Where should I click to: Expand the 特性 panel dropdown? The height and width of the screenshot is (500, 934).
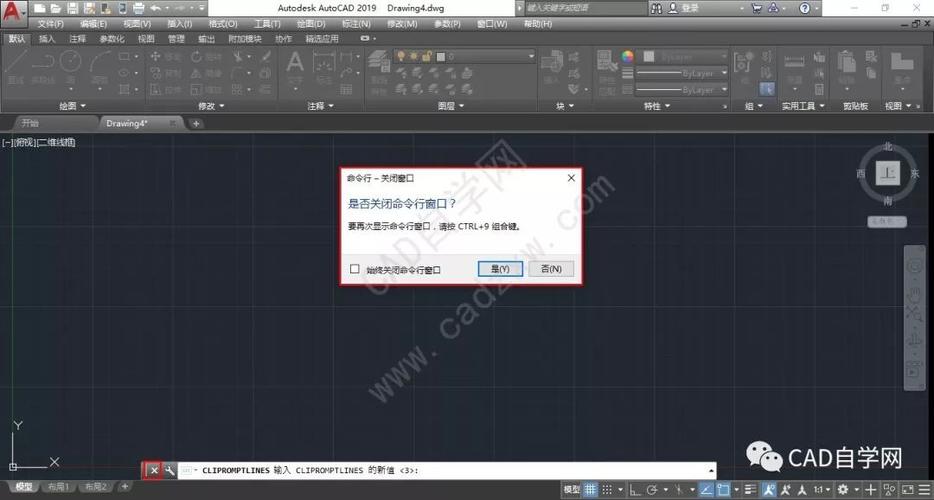point(656,105)
